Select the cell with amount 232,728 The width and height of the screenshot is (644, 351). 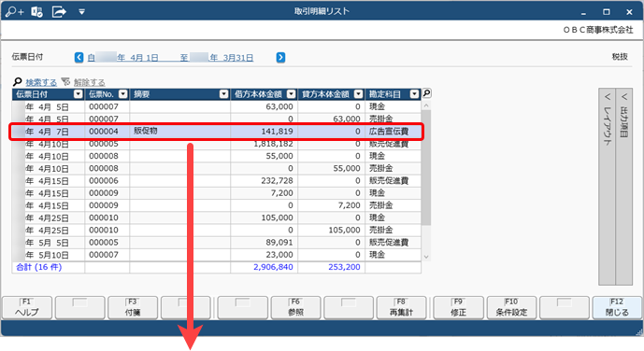coord(265,181)
